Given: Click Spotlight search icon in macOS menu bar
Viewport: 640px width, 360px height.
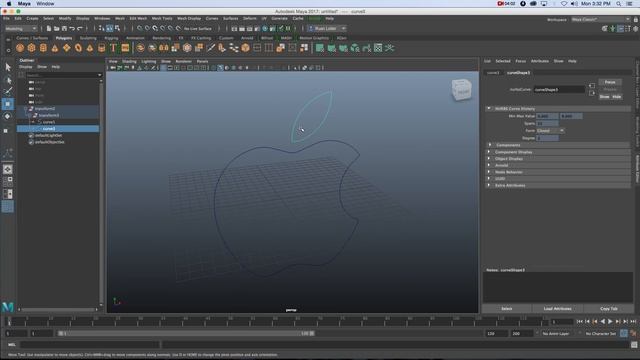Looking at the screenshot, I should point(619,4).
